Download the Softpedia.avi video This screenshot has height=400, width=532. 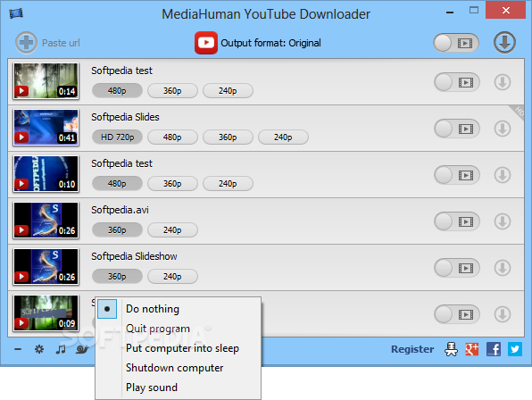(x=503, y=221)
